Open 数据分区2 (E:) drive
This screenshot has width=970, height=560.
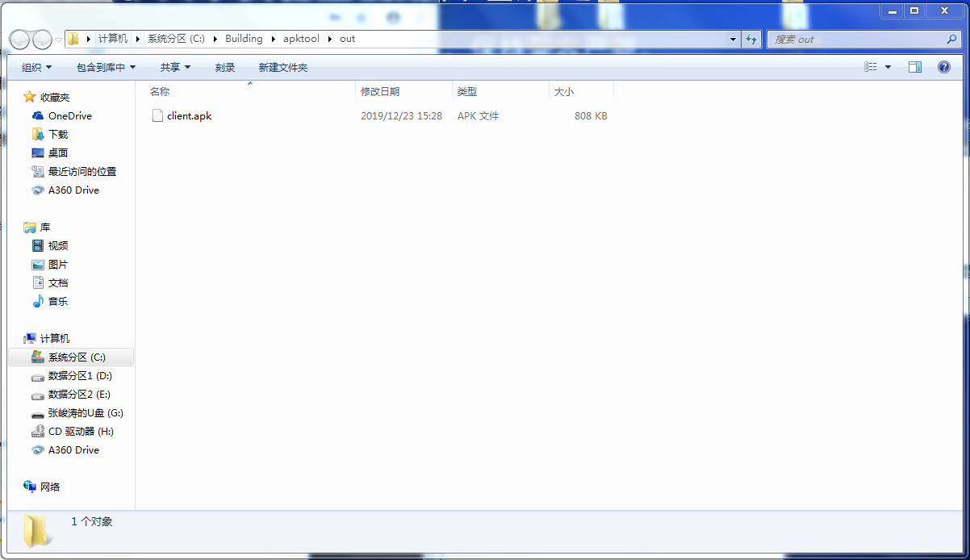[x=79, y=395]
